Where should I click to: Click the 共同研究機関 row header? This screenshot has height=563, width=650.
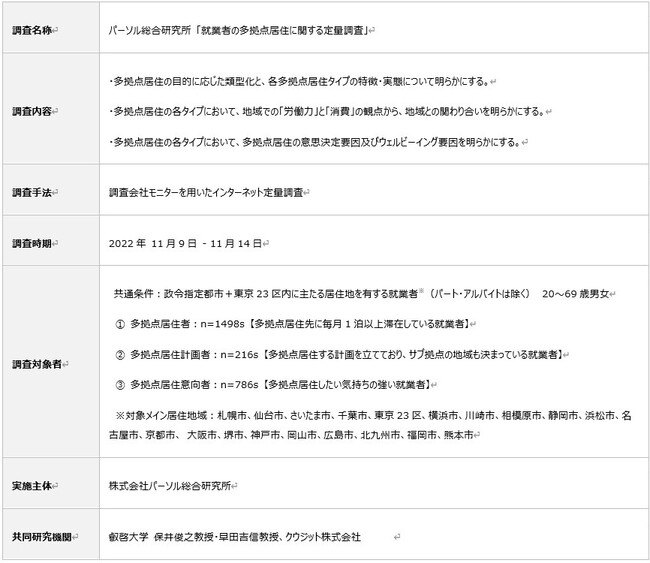coord(38,537)
